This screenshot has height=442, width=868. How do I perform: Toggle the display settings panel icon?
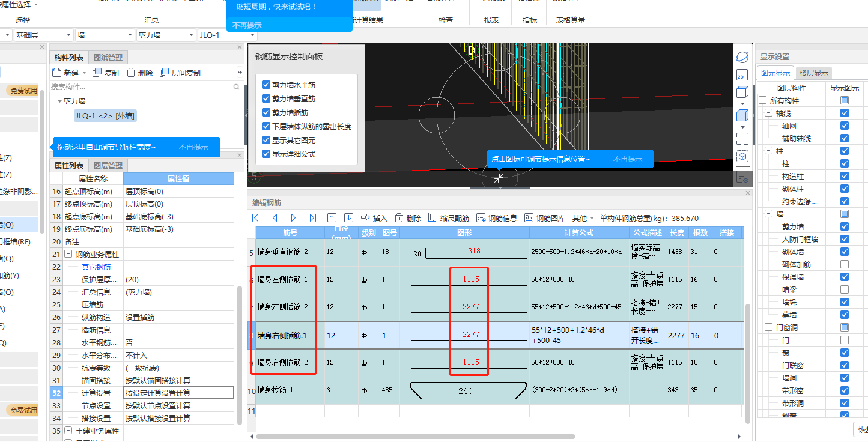[742, 177]
